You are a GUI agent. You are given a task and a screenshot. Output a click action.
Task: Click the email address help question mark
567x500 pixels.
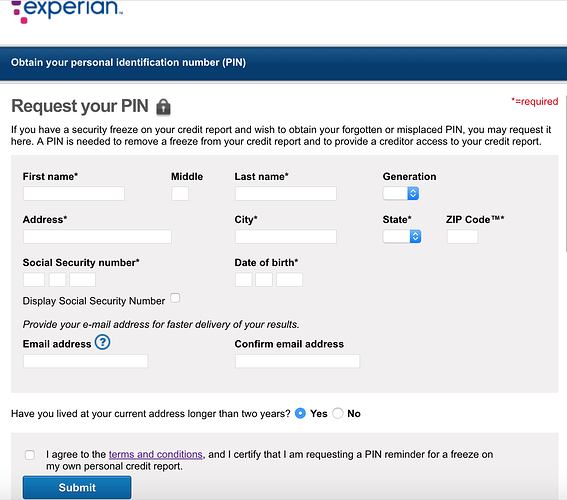[x=102, y=342]
